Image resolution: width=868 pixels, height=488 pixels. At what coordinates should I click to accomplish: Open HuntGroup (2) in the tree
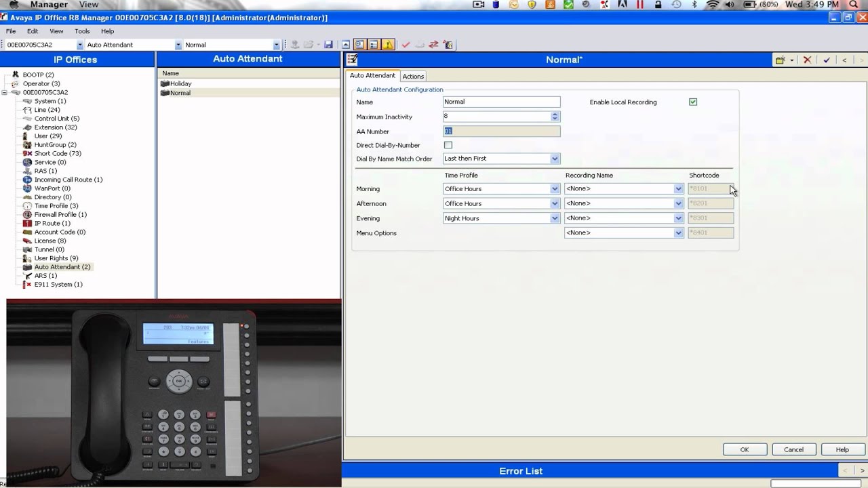(x=55, y=144)
